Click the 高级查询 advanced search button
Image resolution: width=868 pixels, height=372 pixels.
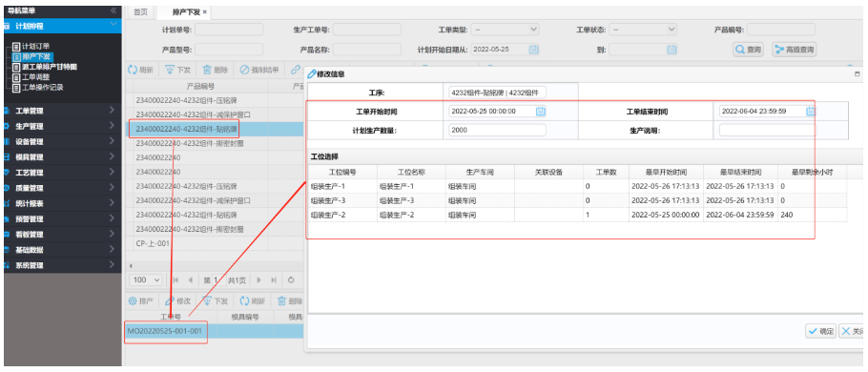point(795,50)
